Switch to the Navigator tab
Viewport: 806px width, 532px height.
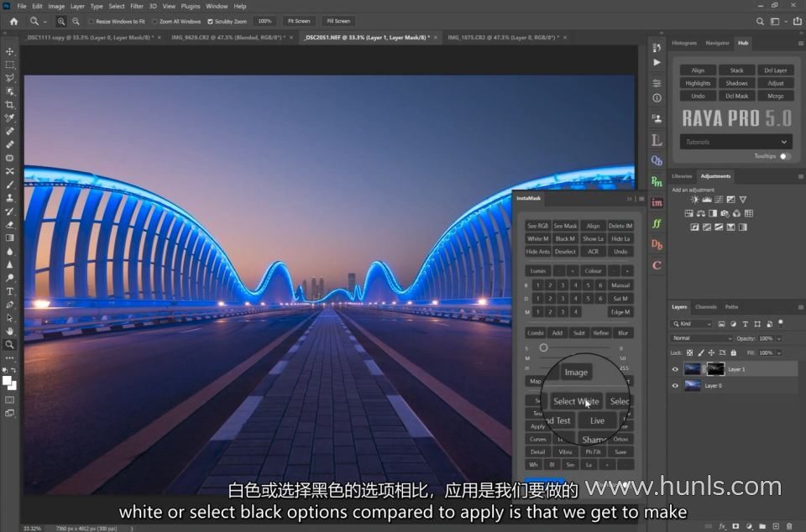(x=717, y=43)
